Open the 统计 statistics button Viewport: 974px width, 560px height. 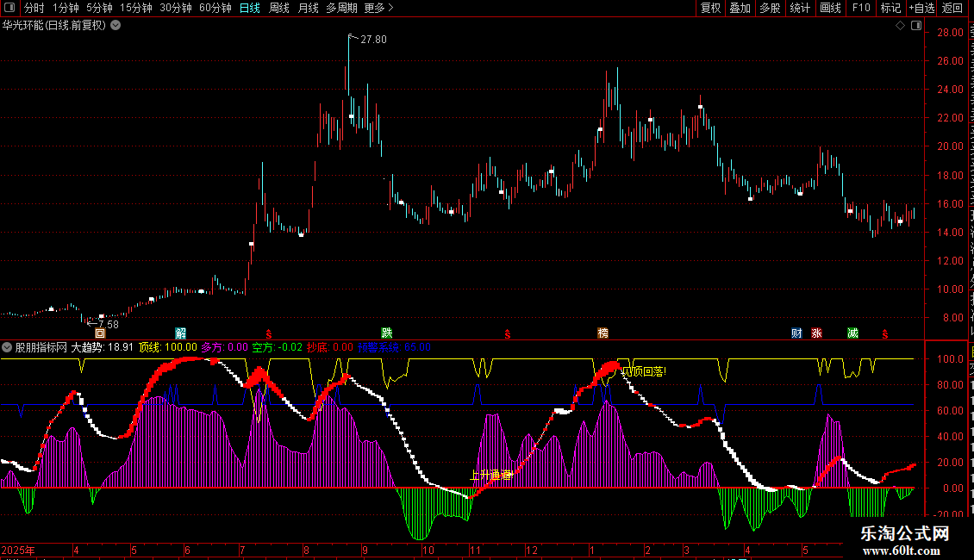point(800,8)
